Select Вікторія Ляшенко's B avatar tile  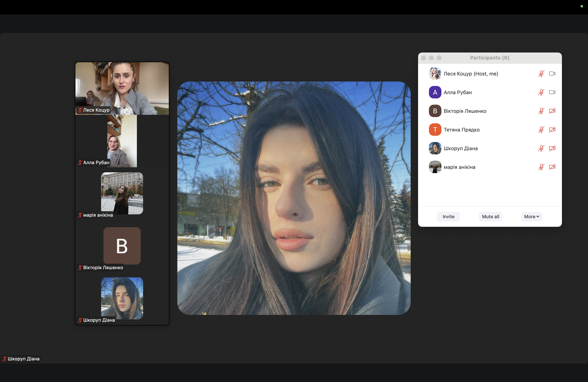pos(122,246)
